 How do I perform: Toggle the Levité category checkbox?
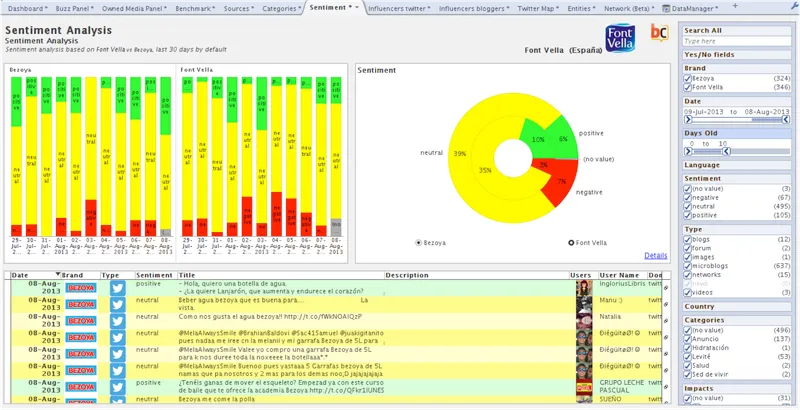687,356
